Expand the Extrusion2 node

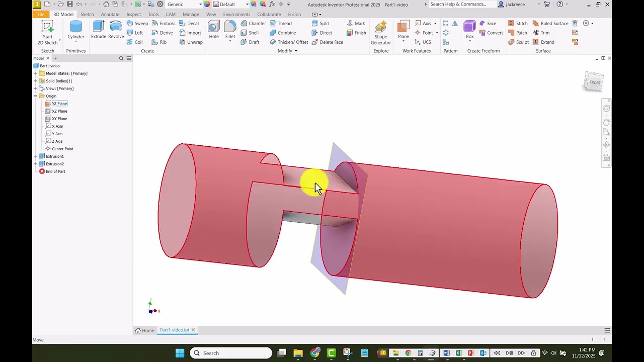point(35,164)
